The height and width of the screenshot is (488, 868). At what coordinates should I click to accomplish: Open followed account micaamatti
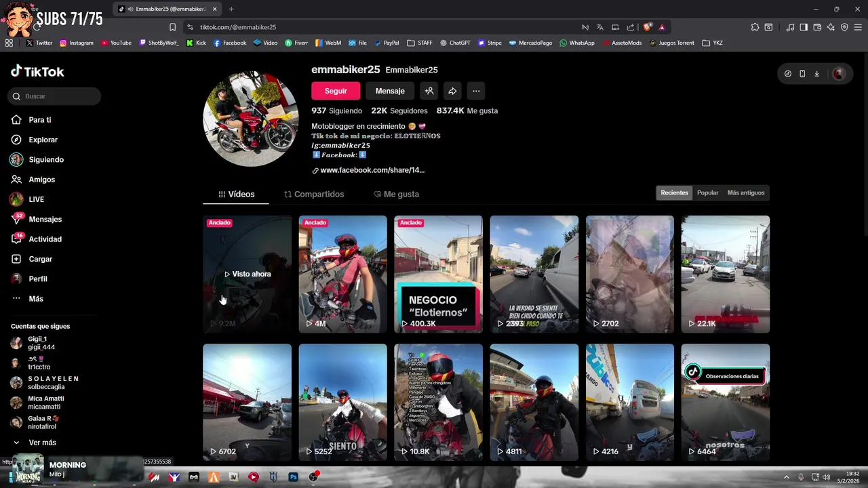tap(37, 403)
